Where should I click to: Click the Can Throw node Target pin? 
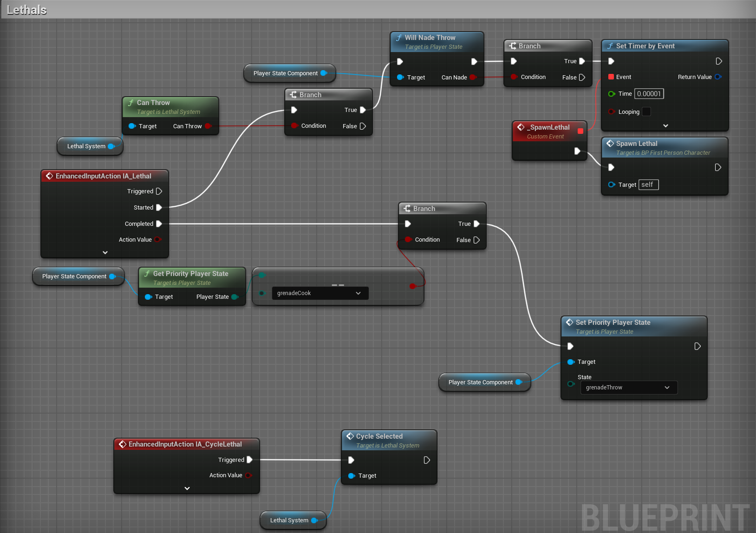[132, 126]
